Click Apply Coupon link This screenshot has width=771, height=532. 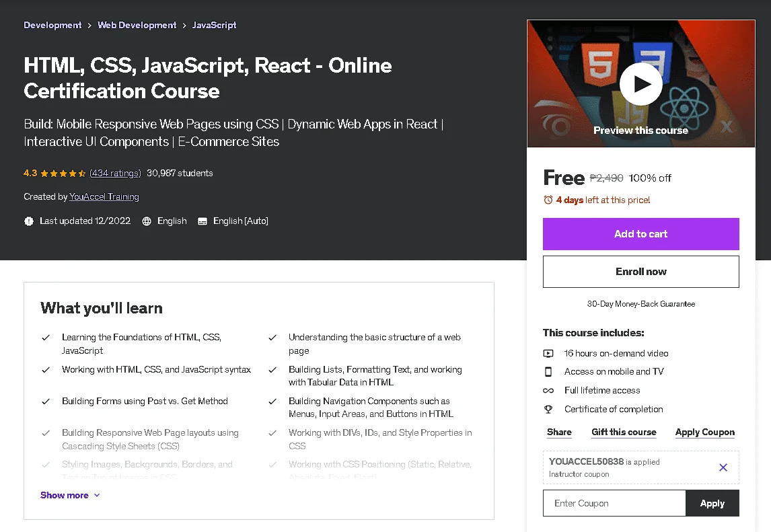click(704, 432)
